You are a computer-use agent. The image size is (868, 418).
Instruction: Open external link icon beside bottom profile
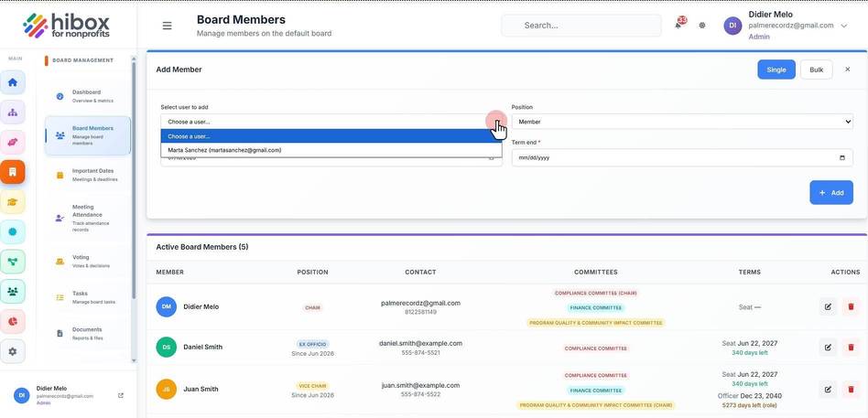coord(121,395)
